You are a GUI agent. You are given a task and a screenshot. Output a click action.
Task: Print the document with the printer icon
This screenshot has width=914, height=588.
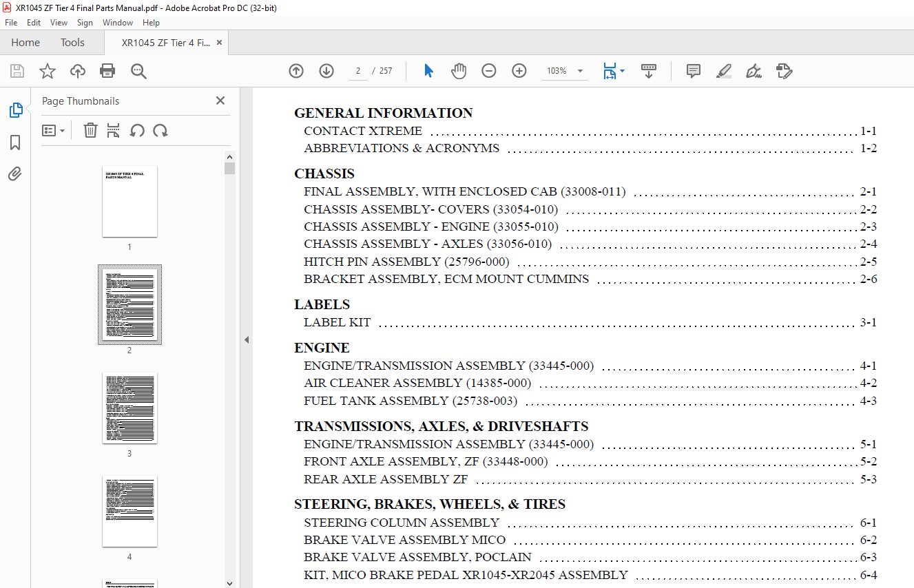[107, 71]
